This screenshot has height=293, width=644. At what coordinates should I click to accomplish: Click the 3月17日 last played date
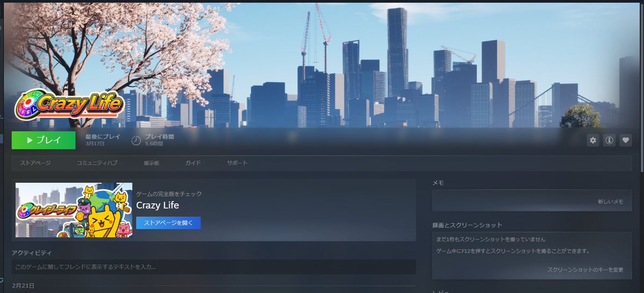click(x=95, y=144)
